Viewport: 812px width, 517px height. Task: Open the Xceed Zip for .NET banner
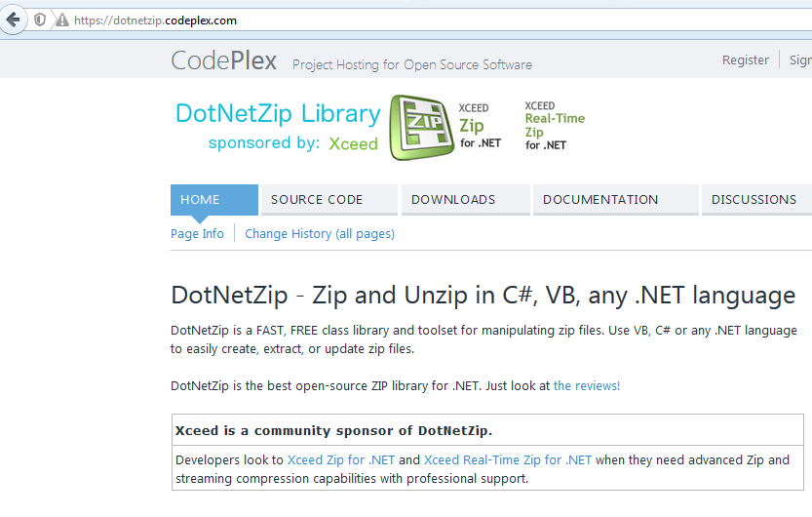coord(480,126)
